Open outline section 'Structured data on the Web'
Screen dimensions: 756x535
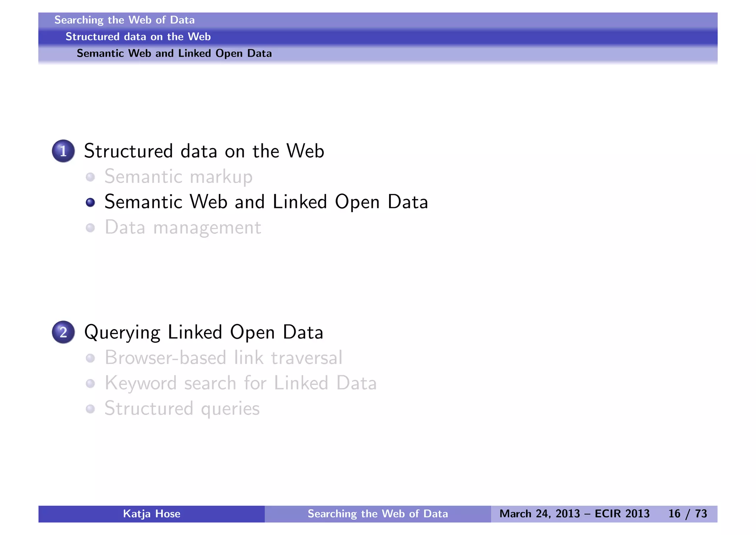[204, 151]
